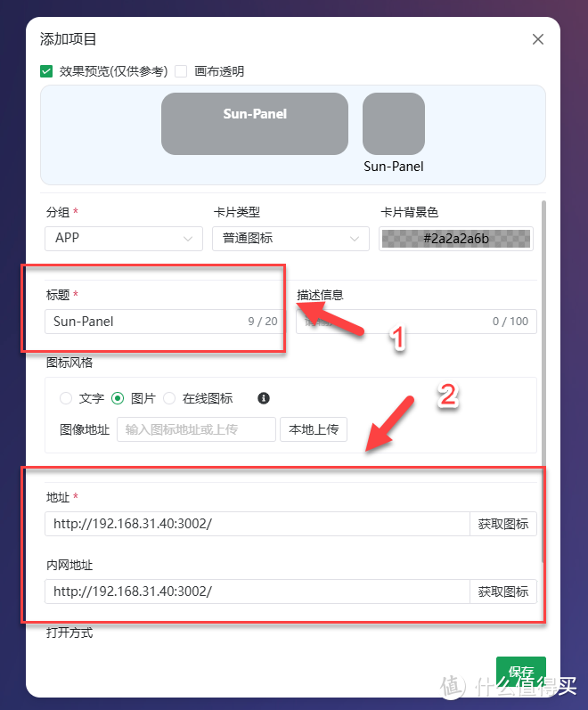Click the dialog's vertical scrollbar

pyautogui.click(x=543, y=381)
